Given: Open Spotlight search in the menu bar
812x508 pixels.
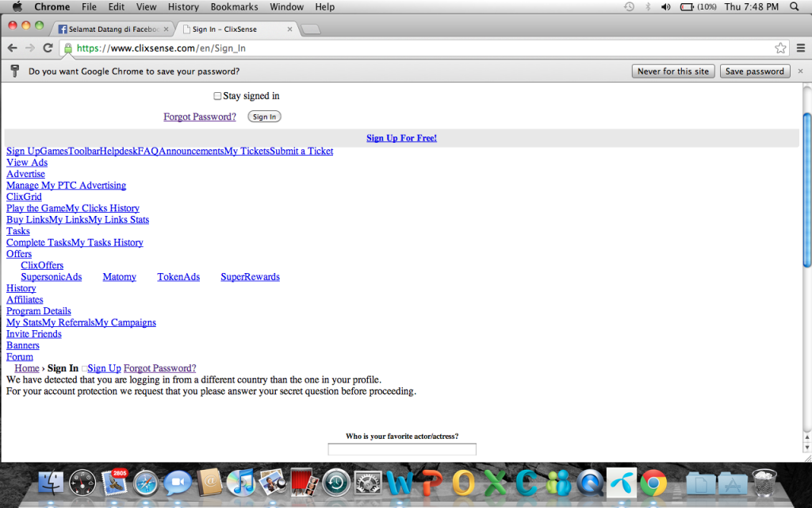Looking at the screenshot, I should [x=795, y=6].
